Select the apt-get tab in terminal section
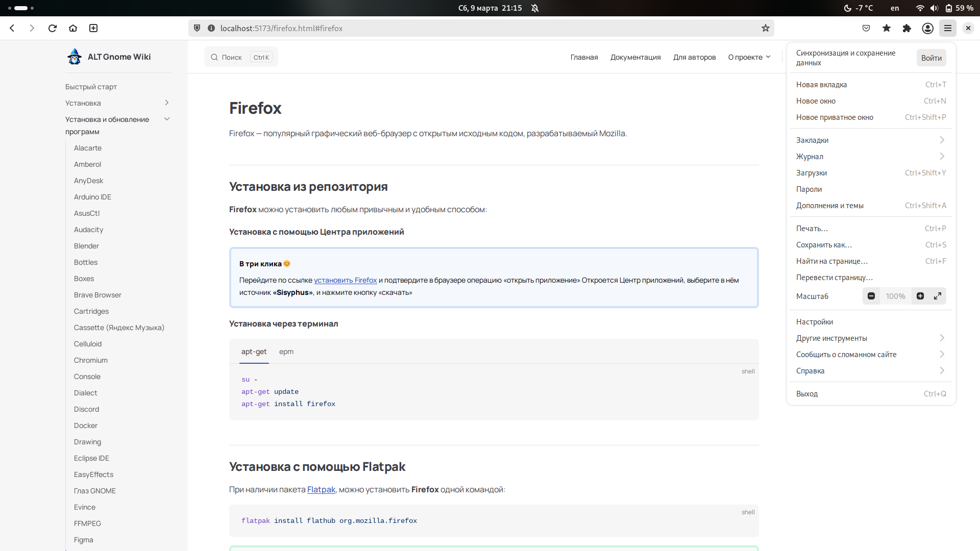The image size is (980, 551). 254,351
